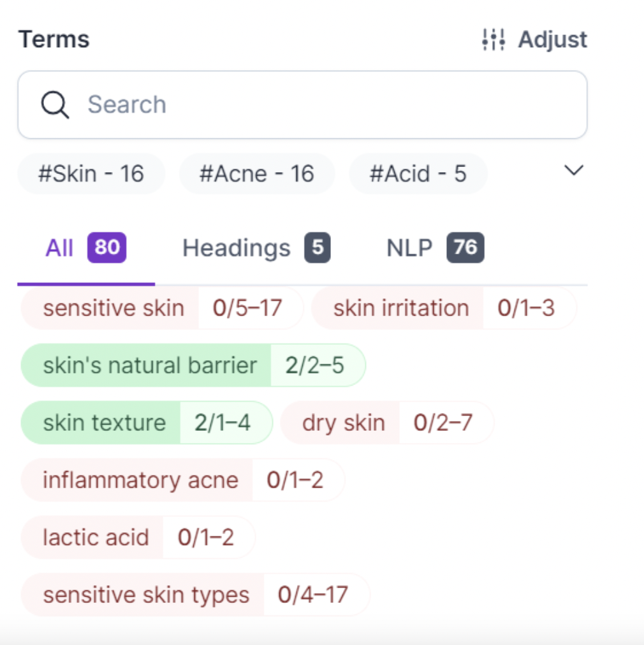Viewport: 644px width, 645px height.
Task: Select the 'inflammatory acne' term chip
Action: (140, 480)
